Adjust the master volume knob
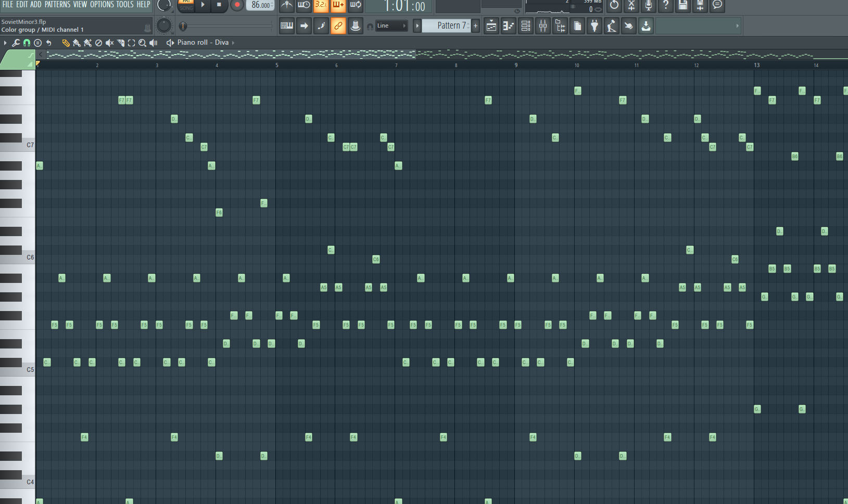 pos(164,5)
